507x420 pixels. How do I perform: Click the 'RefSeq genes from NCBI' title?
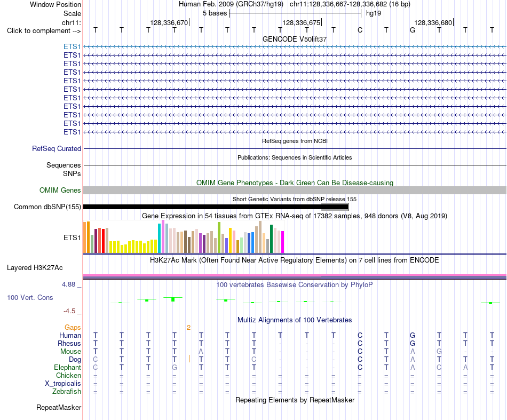click(x=295, y=141)
